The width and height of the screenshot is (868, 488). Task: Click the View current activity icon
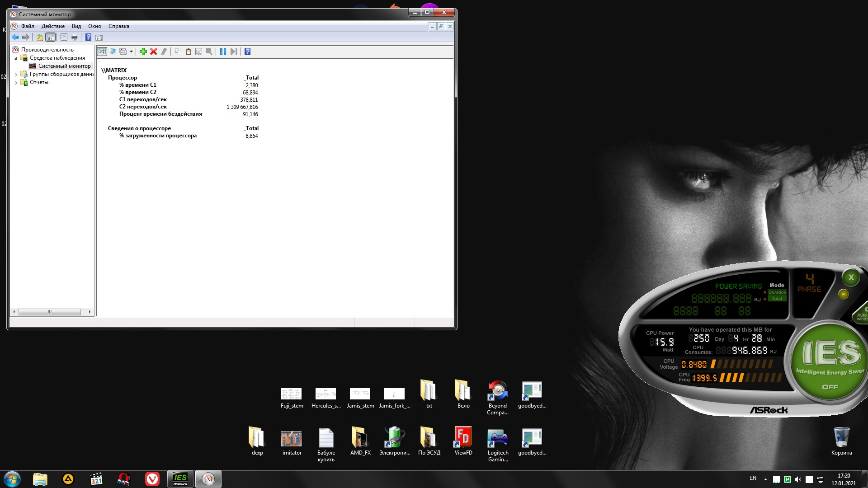(102, 52)
